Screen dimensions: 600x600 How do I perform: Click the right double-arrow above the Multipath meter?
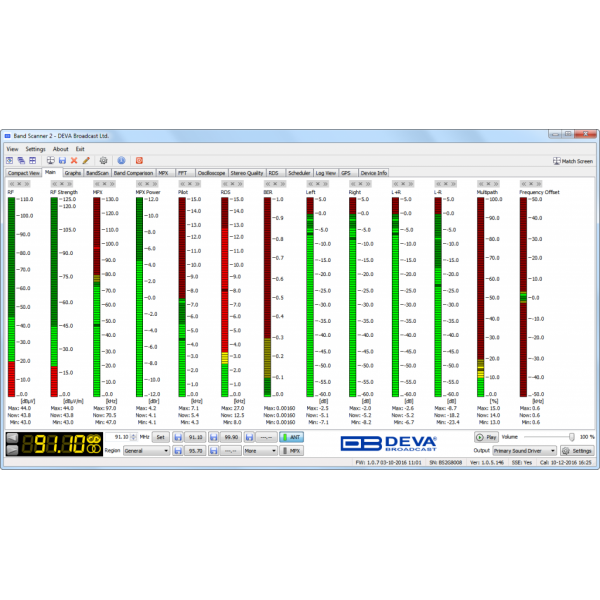(x=496, y=184)
